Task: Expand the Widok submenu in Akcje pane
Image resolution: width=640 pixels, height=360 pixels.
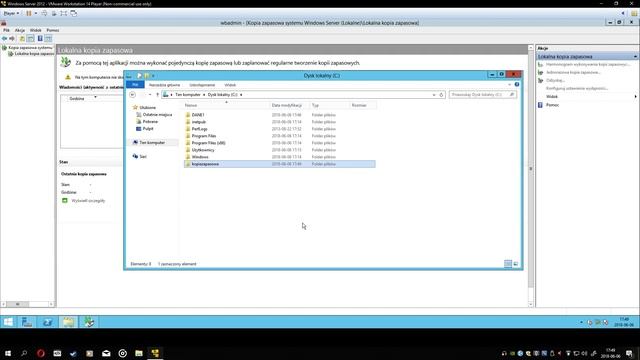Action: 635,97
